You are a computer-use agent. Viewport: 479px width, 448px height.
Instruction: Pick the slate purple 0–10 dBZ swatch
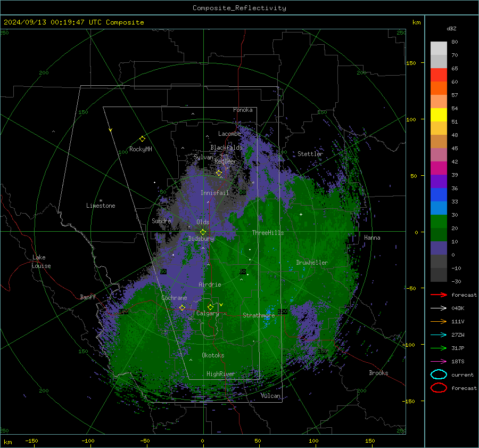439,248
